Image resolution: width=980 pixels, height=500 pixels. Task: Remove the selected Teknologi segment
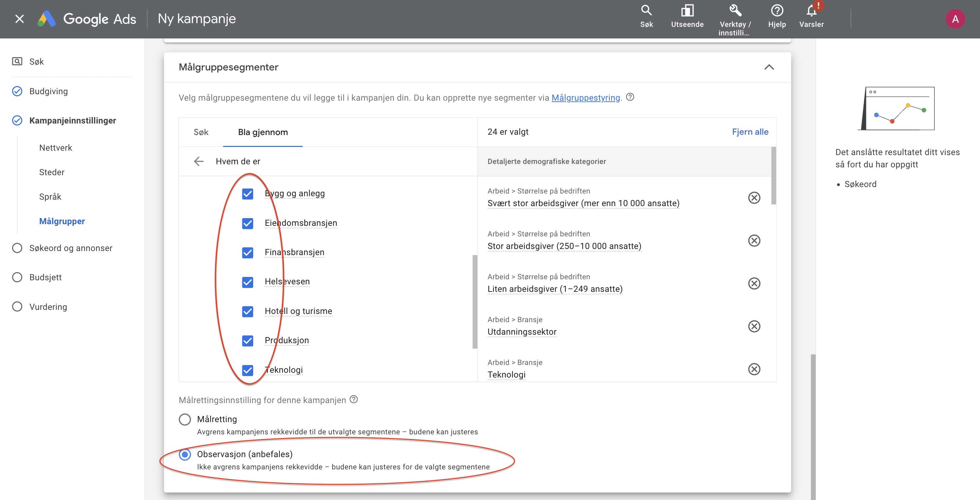(x=754, y=369)
